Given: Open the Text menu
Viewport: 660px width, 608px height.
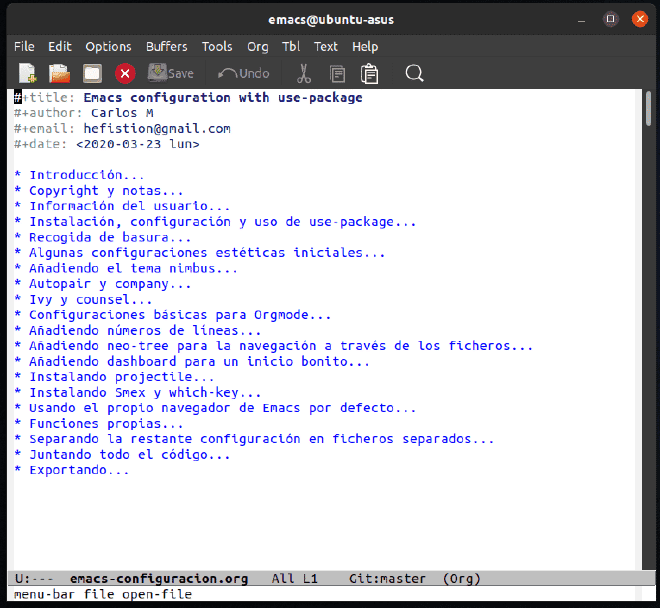Looking at the screenshot, I should [326, 46].
